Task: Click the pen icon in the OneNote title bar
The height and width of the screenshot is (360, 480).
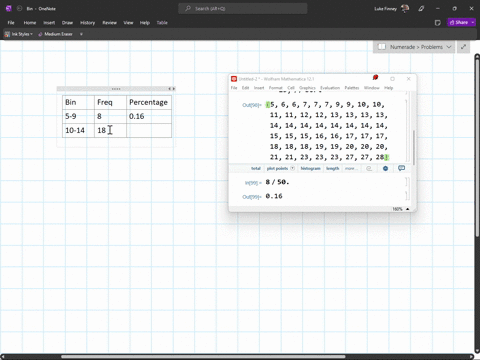Action: click(x=421, y=9)
